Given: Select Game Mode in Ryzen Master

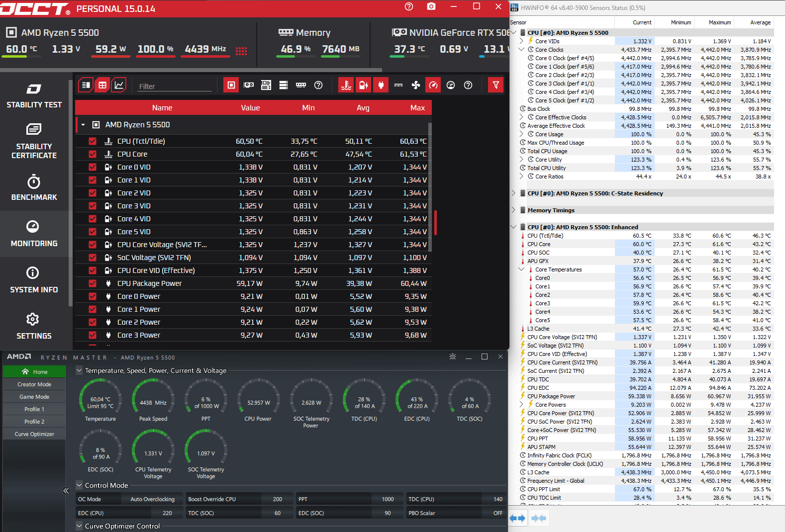Looking at the screenshot, I should (x=34, y=397).
